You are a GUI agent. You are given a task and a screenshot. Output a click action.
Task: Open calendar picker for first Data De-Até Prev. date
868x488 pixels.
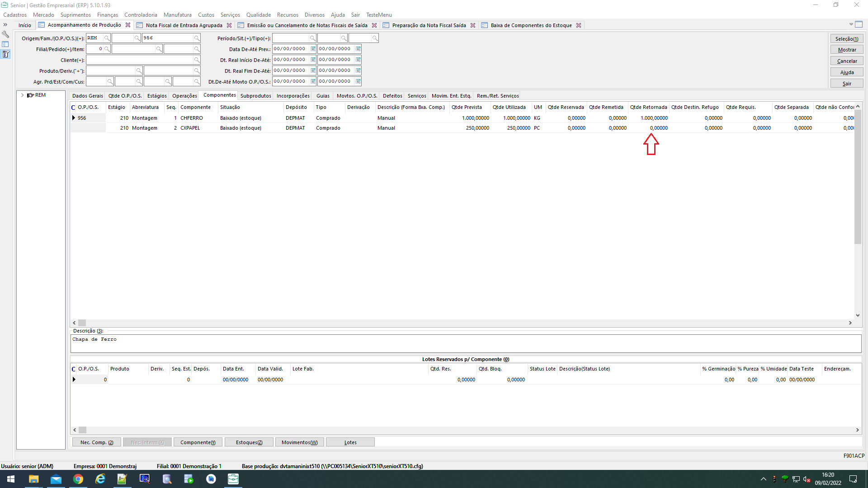[312, 49]
